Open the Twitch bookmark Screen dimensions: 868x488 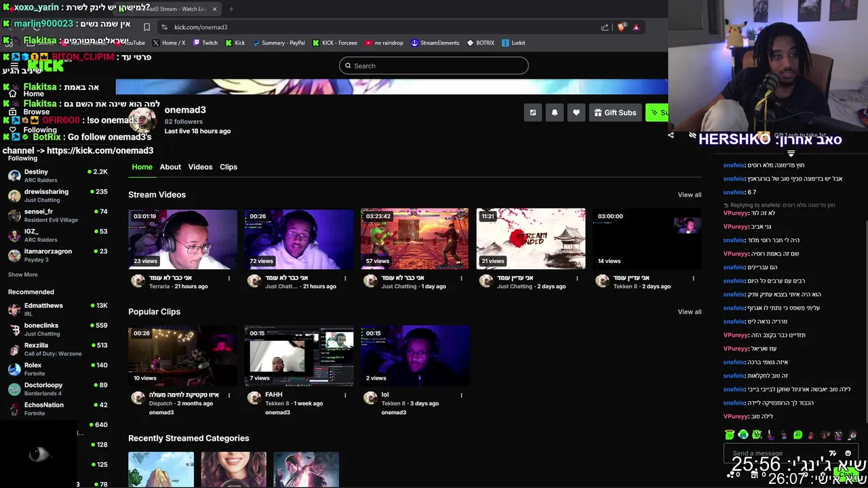(205, 43)
